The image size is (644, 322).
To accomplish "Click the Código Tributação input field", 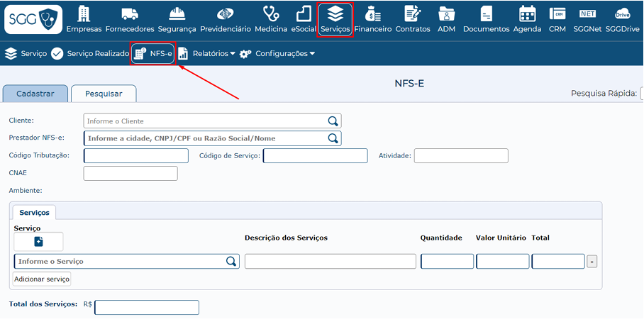I will pyautogui.click(x=136, y=155).
